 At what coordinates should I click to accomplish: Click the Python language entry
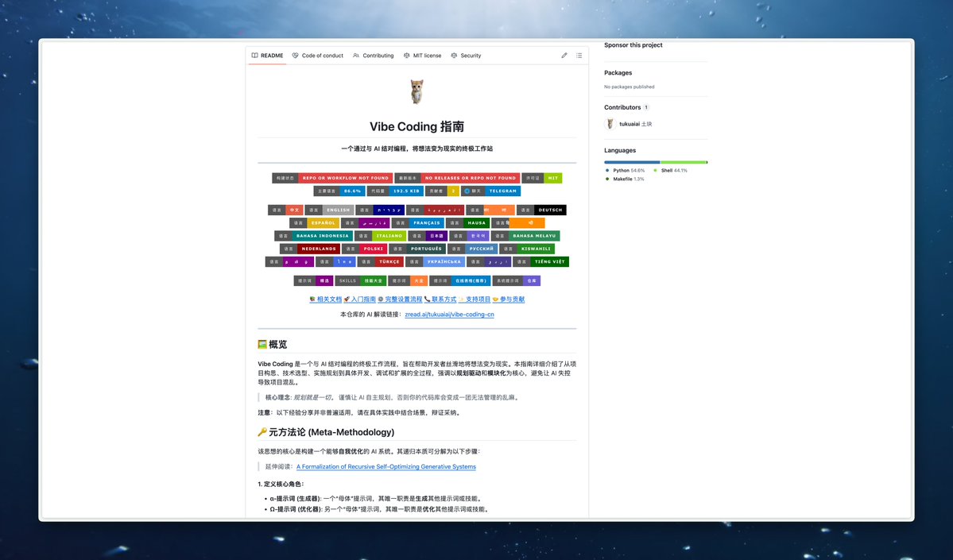tap(626, 171)
